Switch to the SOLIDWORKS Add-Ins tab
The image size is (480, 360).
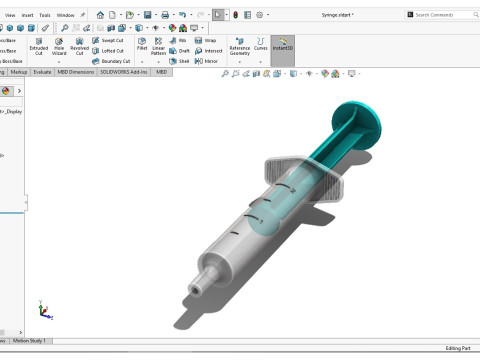(x=124, y=72)
